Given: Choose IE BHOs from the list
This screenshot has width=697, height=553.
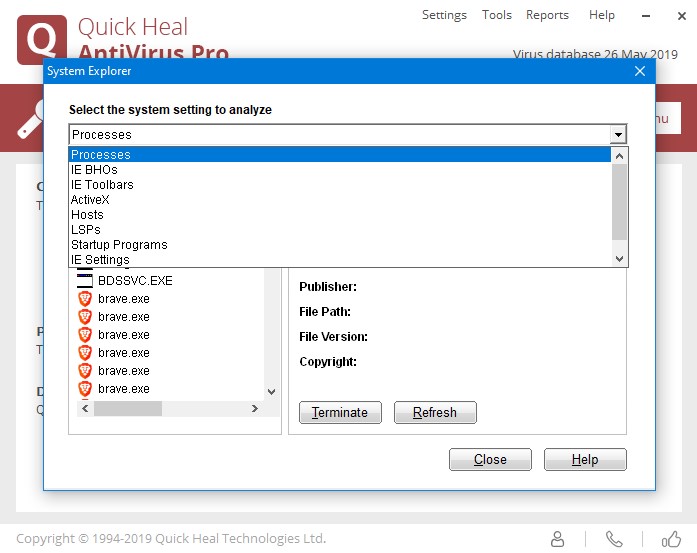Looking at the screenshot, I should tap(340, 170).
